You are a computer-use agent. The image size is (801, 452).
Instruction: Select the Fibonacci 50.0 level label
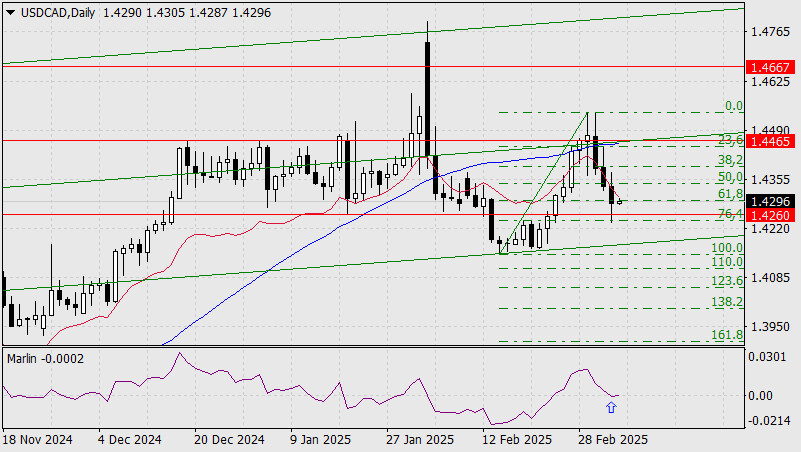coord(731,177)
